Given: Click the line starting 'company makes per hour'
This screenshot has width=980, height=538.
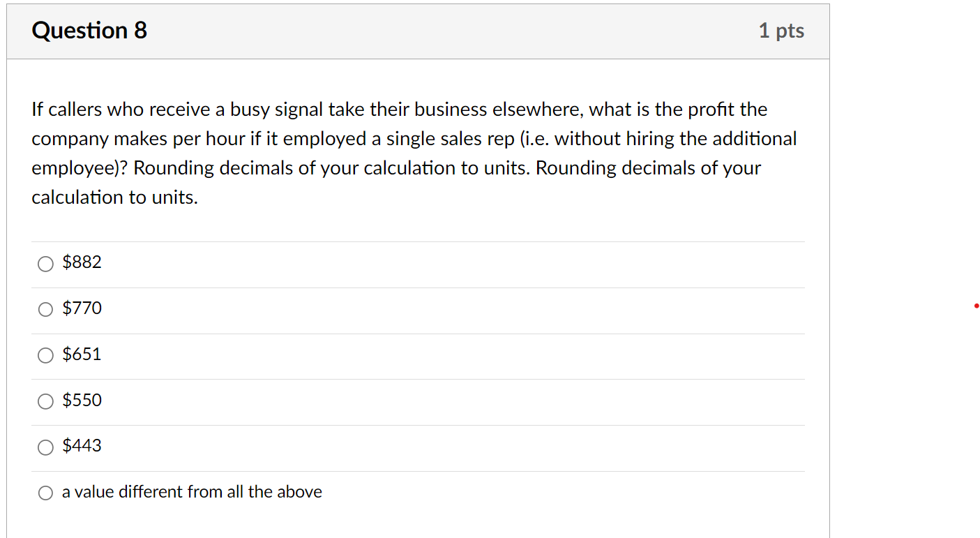Looking at the screenshot, I should [414, 139].
